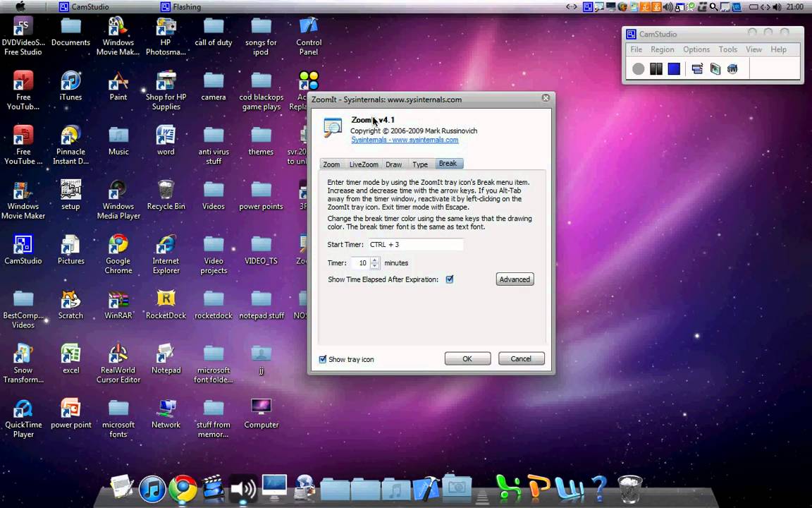Click the notepad pencil icon in the dock
812x508 pixels.
[x=122, y=488]
